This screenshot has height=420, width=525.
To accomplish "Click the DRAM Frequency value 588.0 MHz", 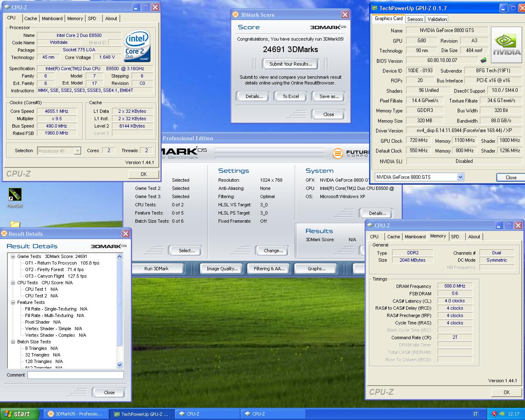I will 455,286.
